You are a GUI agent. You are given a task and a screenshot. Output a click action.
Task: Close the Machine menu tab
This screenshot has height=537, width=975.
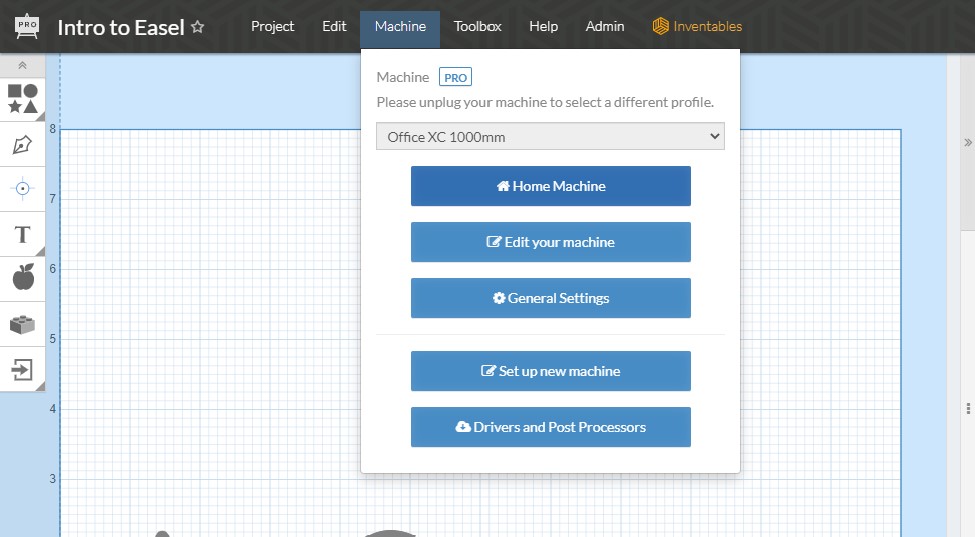400,29
